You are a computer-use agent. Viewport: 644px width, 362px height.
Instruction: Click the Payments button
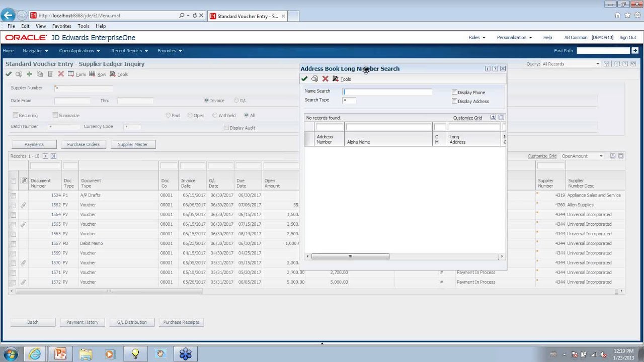point(34,144)
